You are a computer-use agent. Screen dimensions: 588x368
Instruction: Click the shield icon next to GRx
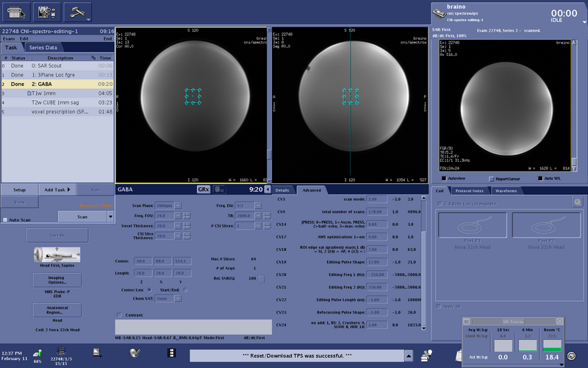click(x=219, y=190)
